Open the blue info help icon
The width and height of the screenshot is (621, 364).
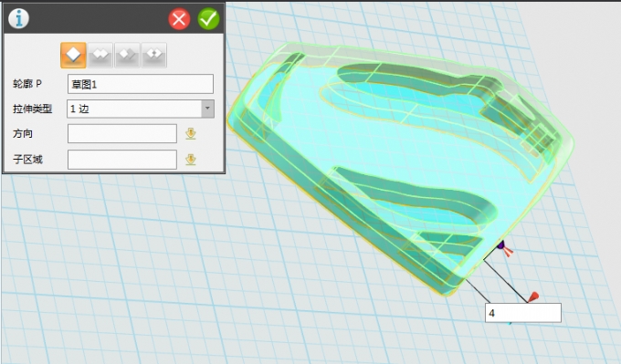coord(18,18)
